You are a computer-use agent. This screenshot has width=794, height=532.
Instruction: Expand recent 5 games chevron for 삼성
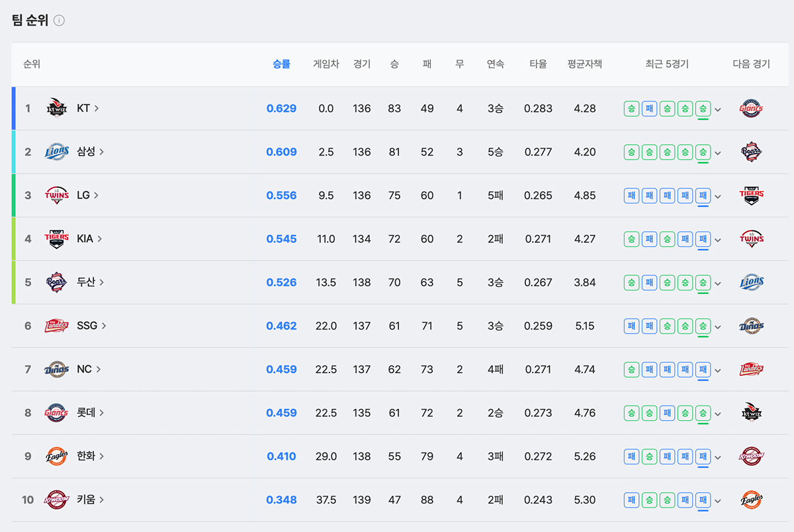click(x=718, y=153)
